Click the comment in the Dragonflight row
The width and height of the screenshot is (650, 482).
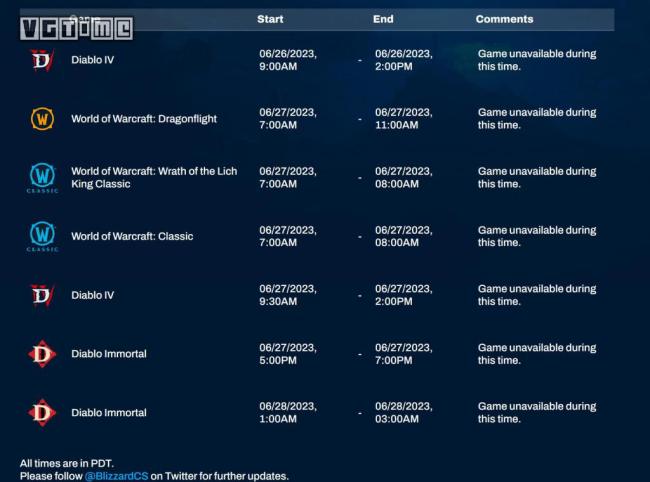point(537,119)
